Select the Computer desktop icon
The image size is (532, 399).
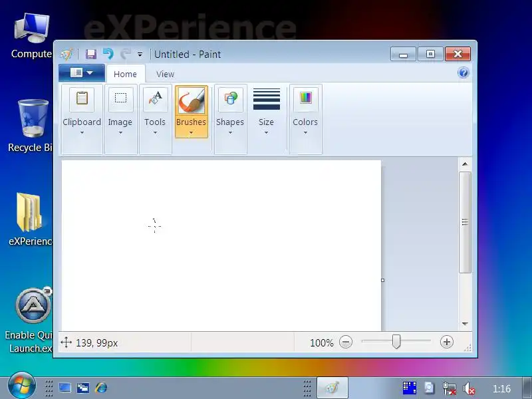coord(31,36)
